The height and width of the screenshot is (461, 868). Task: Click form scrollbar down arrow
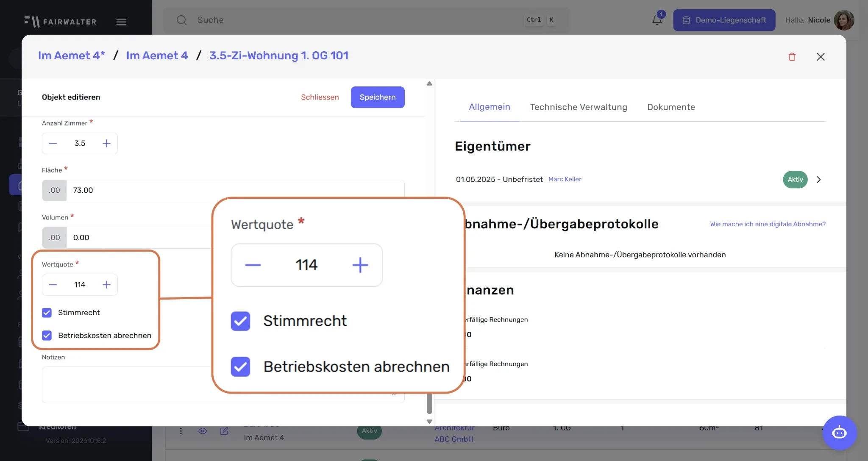pos(429,422)
